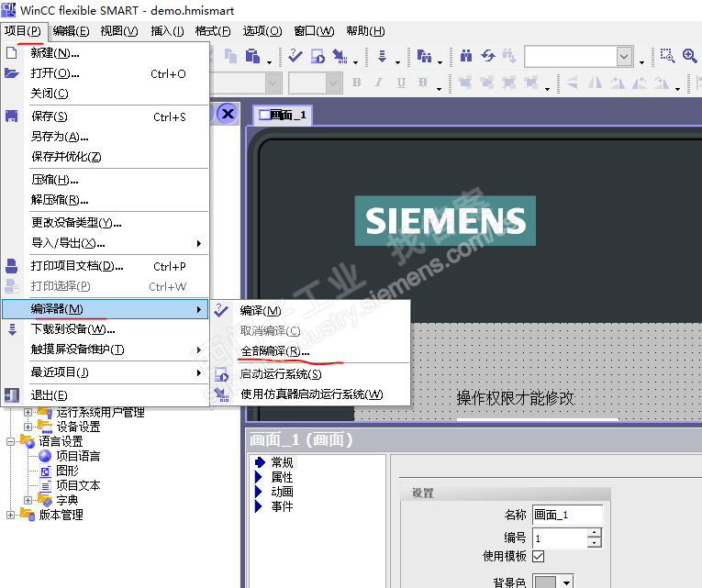Click the 名称 input field
This screenshot has width=702, height=588.
tap(567, 515)
